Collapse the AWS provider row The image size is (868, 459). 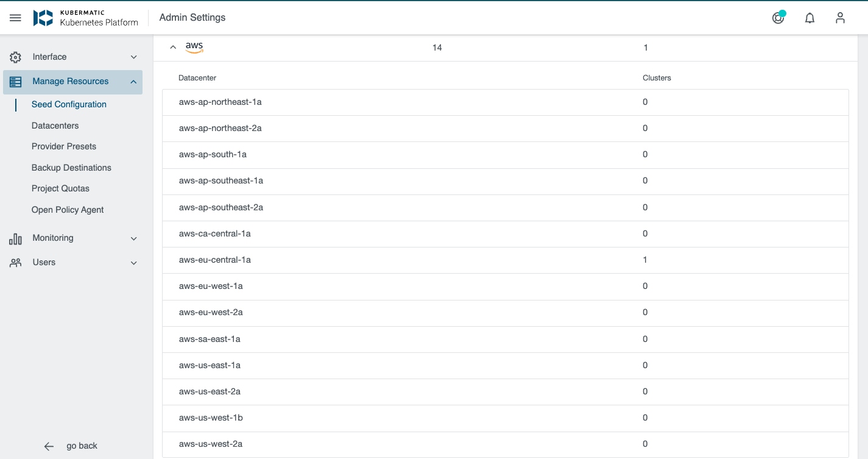pyautogui.click(x=173, y=48)
